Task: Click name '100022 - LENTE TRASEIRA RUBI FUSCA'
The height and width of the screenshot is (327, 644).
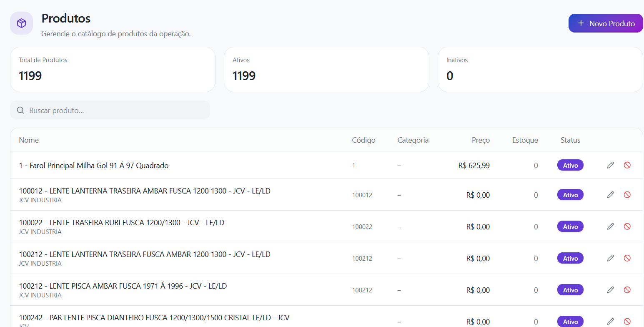Action: pos(122,223)
